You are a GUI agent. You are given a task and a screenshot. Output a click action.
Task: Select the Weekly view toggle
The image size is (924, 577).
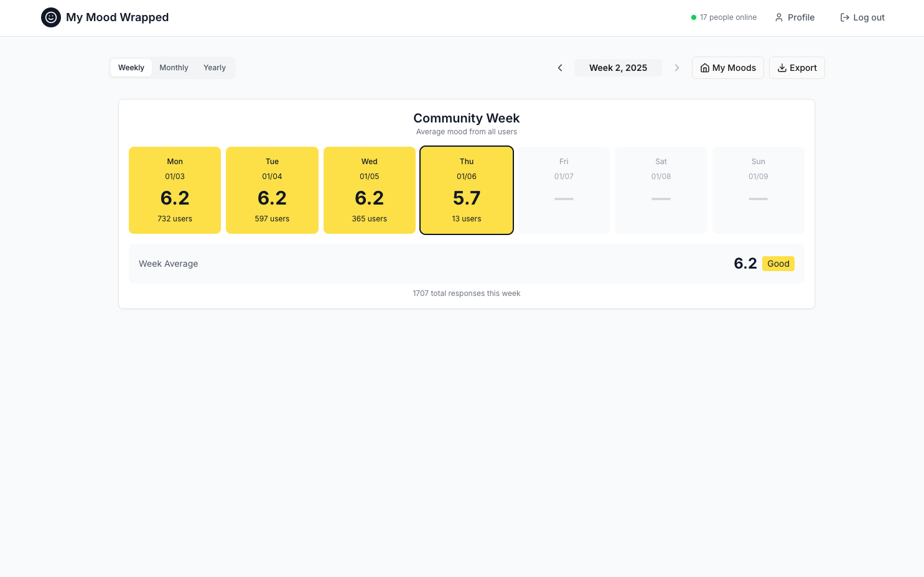point(131,67)
